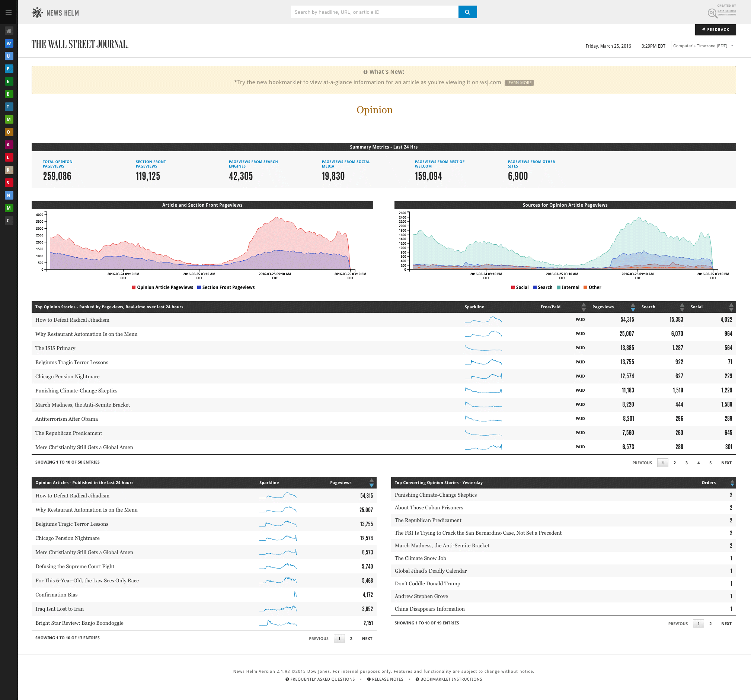Viewport: 751px width, 700px height.
Task: Open Bookmarklet Instructions link
Action: click(x=448, y=679)
